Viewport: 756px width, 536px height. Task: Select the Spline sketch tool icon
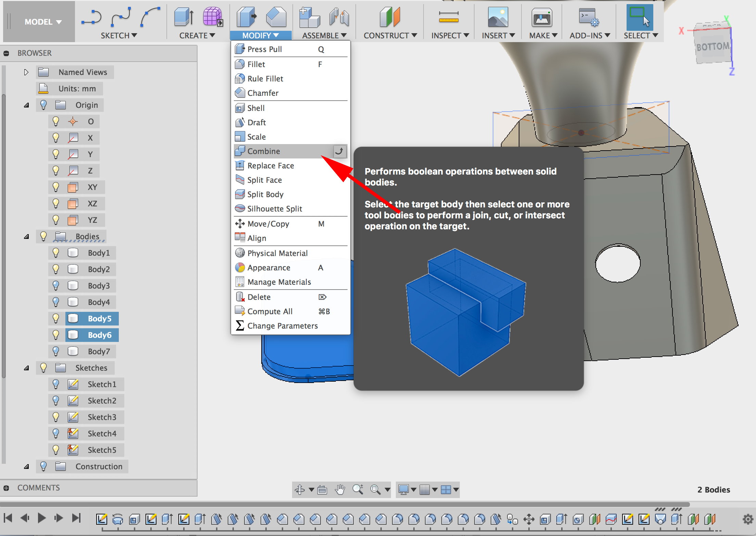[121, 16]
